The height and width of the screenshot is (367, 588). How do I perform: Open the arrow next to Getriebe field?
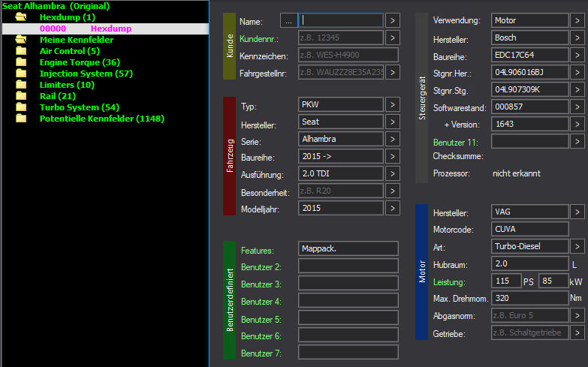point(577,332)
